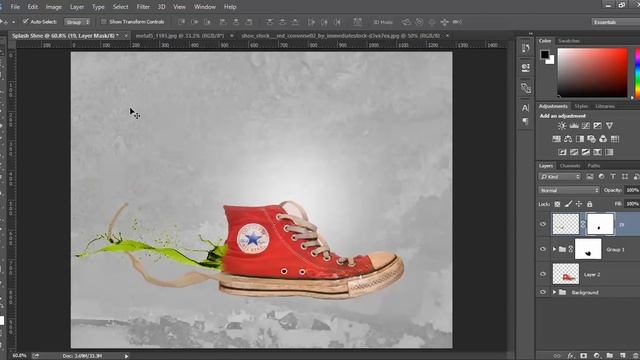Viewport: 640px width, 360px height.
Task: Add a Hue/Saturation adjustment
Action: [556, 139]
